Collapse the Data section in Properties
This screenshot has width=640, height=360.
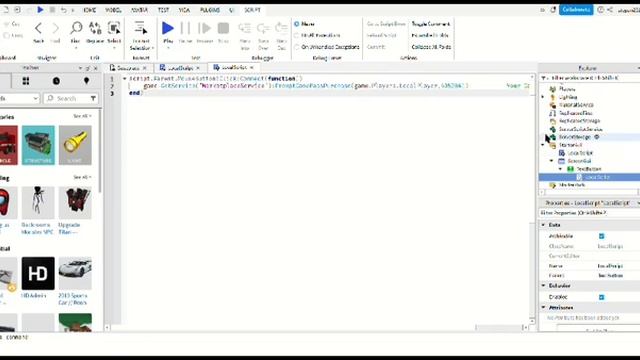[543, 225]
